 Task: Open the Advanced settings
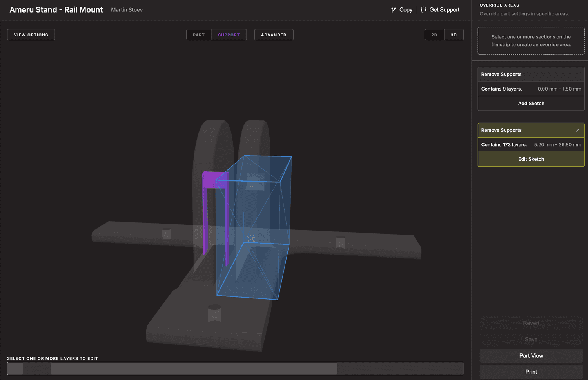[274, 35]
